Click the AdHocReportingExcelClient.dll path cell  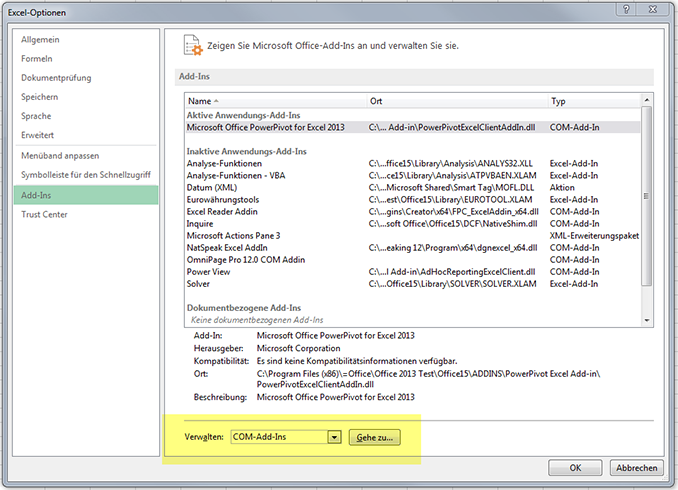[x=452, y=272]
